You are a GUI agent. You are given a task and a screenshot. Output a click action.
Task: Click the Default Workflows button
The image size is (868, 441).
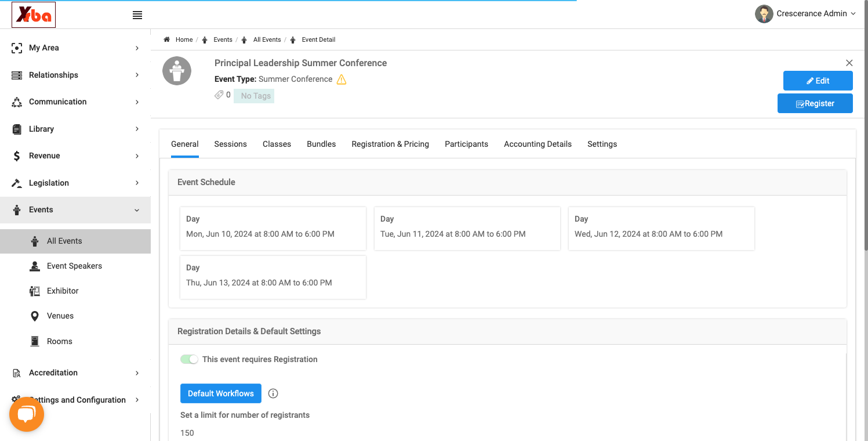click(221, 393)
